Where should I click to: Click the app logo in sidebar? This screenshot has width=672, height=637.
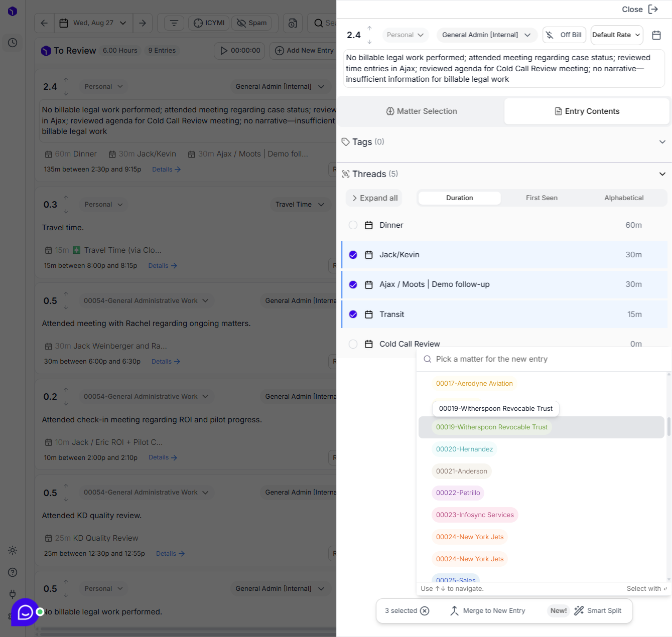pos(13,11)
